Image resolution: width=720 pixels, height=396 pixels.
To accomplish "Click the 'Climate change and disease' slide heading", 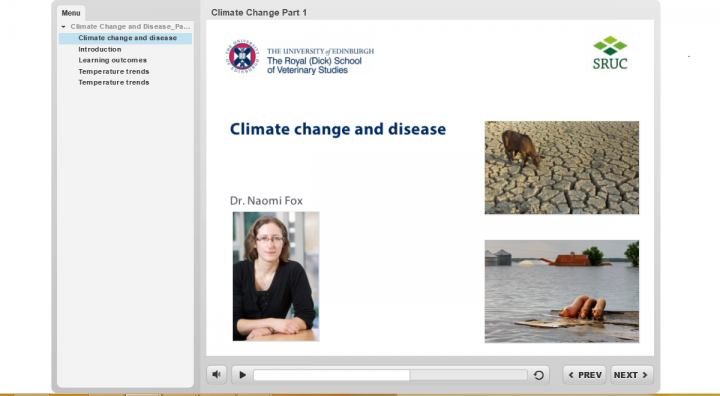I will click(x=338, y=129).
